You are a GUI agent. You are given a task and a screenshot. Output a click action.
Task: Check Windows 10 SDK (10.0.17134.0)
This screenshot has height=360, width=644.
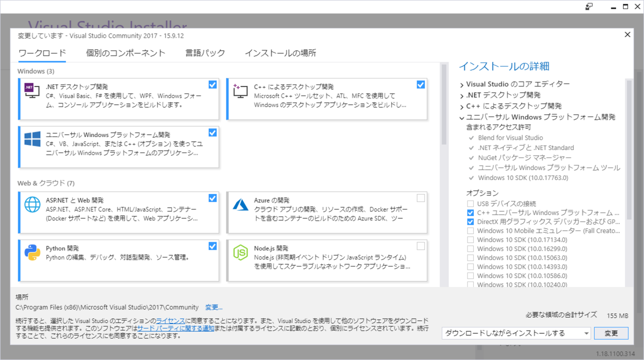(470, 240)
